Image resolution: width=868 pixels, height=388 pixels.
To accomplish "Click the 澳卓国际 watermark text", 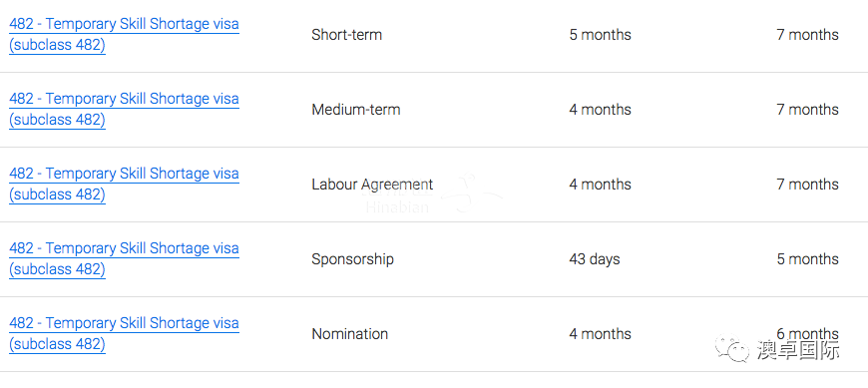I will [x=798, y=350].
